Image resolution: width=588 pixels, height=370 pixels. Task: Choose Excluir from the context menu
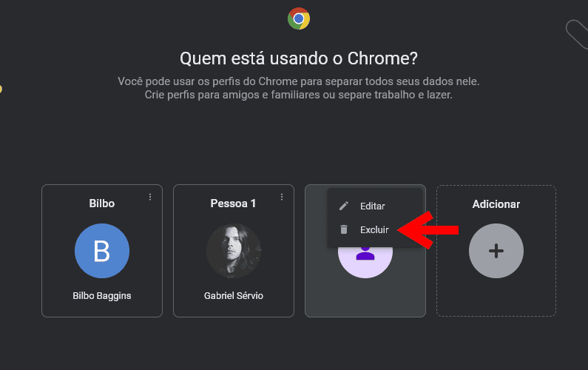click(x=374, y=229)
